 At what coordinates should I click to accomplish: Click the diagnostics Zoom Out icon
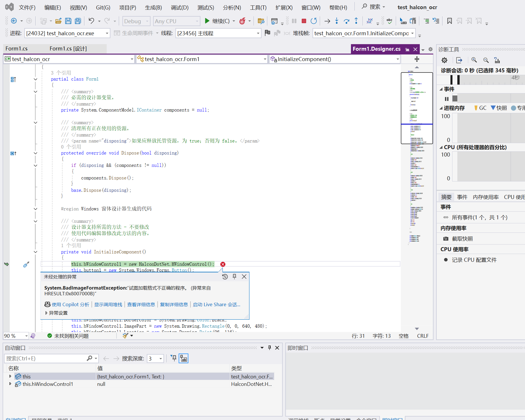click(x=486, y=60)
